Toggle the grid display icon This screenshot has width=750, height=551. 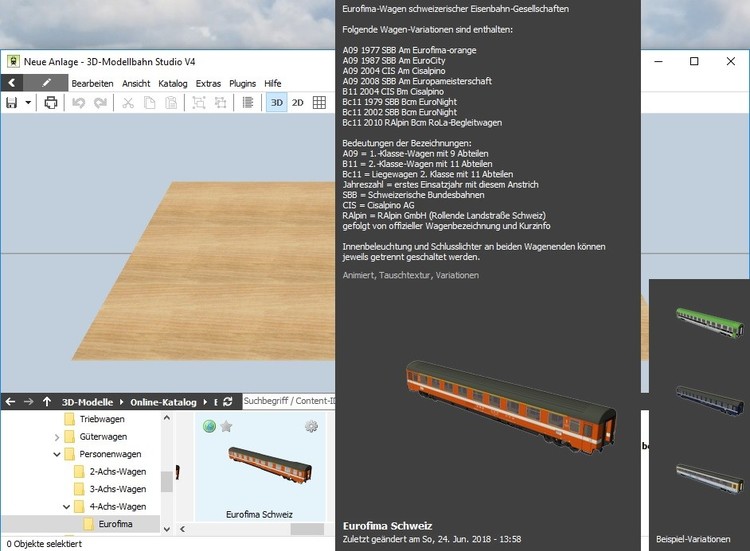click(x=319, y=102)
